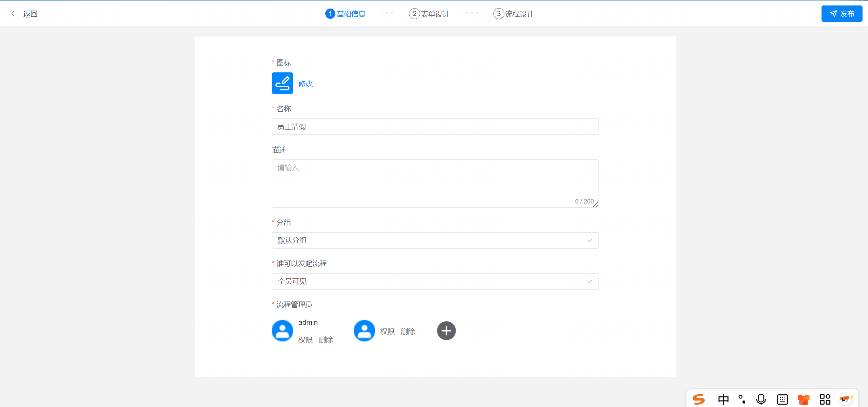Open the input method skin shirt icon
The image size is (868, 407).
tap(803, 399)
